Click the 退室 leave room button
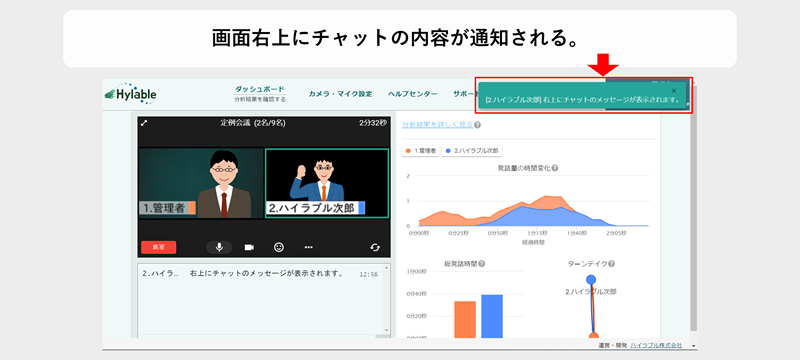800x360 pixels. [159, 247]
